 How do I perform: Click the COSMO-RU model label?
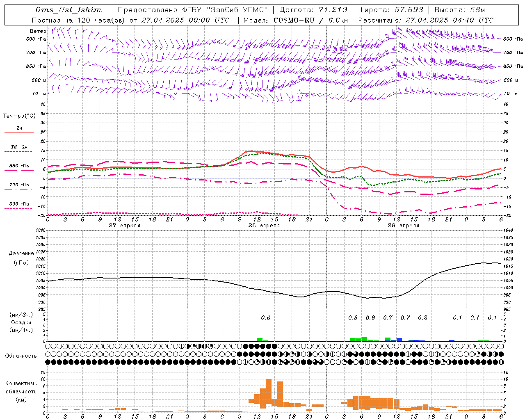pos(294,20)
